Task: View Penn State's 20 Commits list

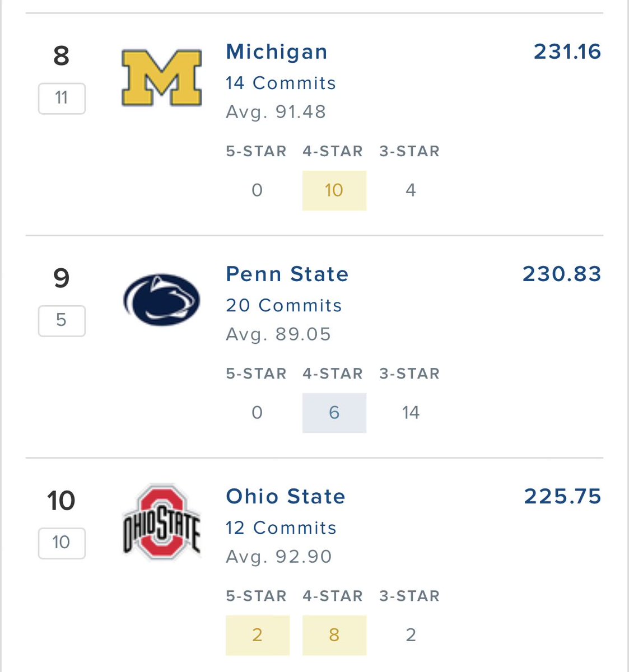Action: (x=283, y=305)
